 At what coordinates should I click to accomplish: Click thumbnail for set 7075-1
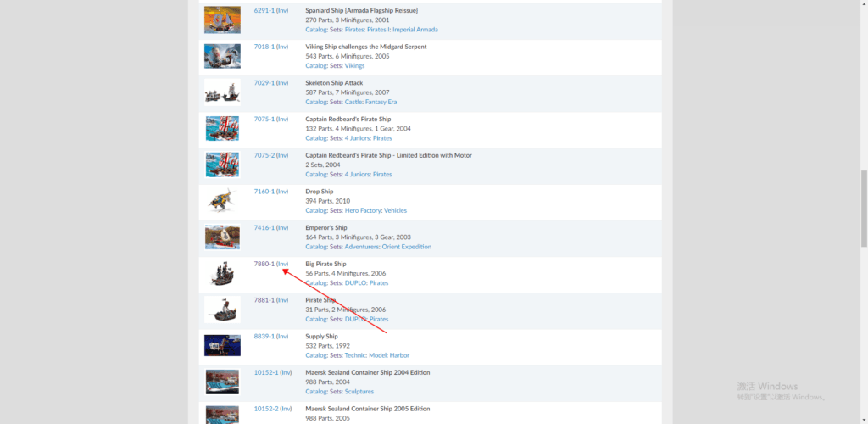pos(223,128)
